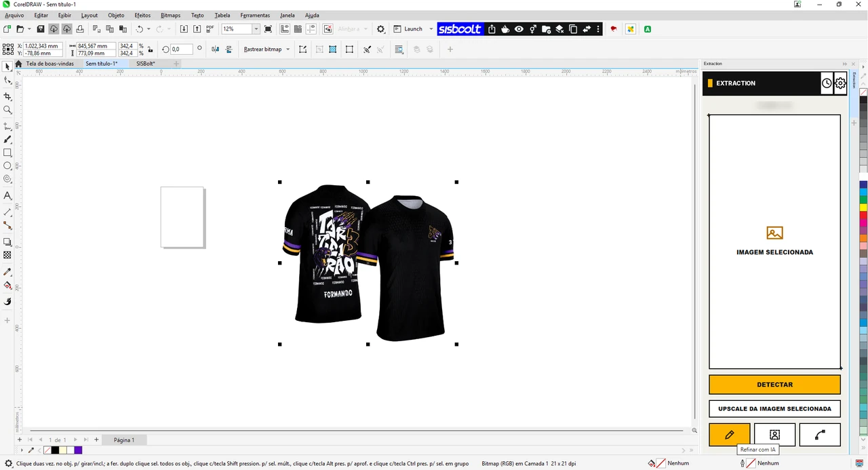
Task: Toggle the lock ratio padlock
Action: tap(150, 50)
